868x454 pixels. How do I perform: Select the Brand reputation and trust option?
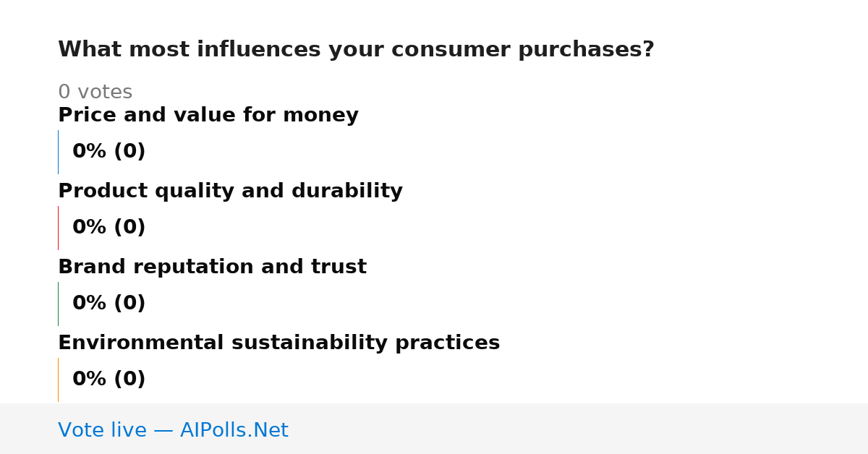click(x=212, y=267)
